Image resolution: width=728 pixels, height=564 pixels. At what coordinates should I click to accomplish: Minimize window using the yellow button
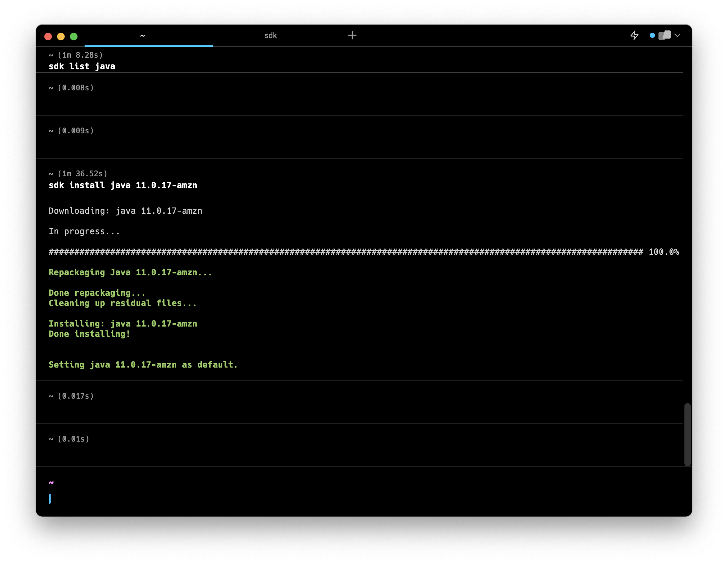[x=61, y=36]
